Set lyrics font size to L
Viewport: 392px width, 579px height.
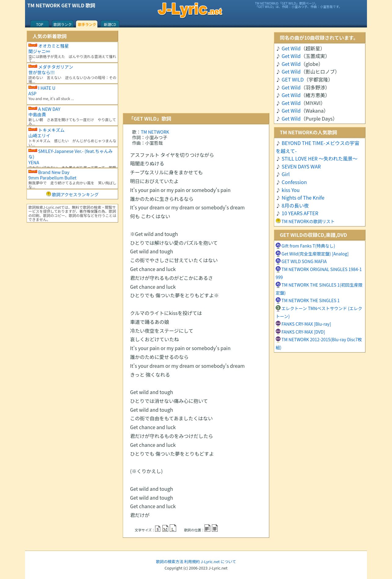[x=173, y=528]
